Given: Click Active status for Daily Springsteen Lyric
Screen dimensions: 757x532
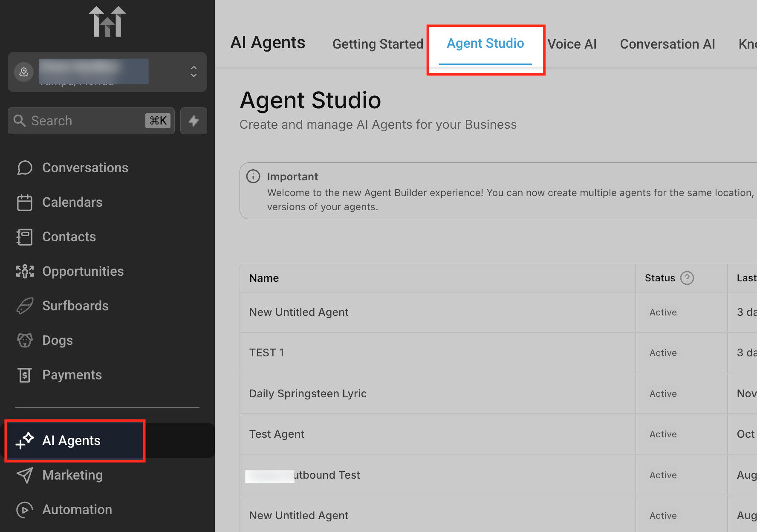Looking at the screenshot, I should pyautogui.click(x=663, y=393).
